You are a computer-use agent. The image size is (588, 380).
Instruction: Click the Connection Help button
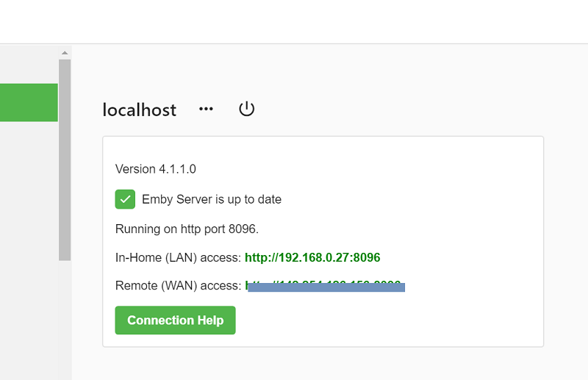175,320
